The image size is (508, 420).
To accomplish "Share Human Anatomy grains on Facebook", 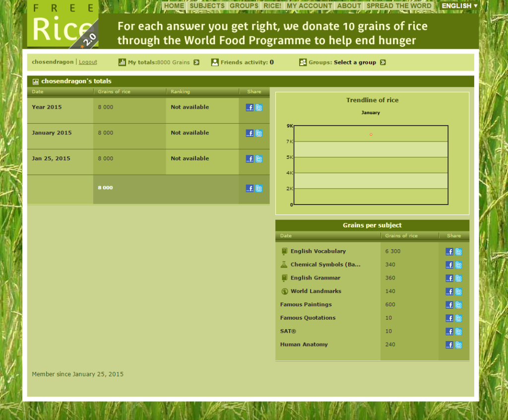I will (x=449, y=345).
